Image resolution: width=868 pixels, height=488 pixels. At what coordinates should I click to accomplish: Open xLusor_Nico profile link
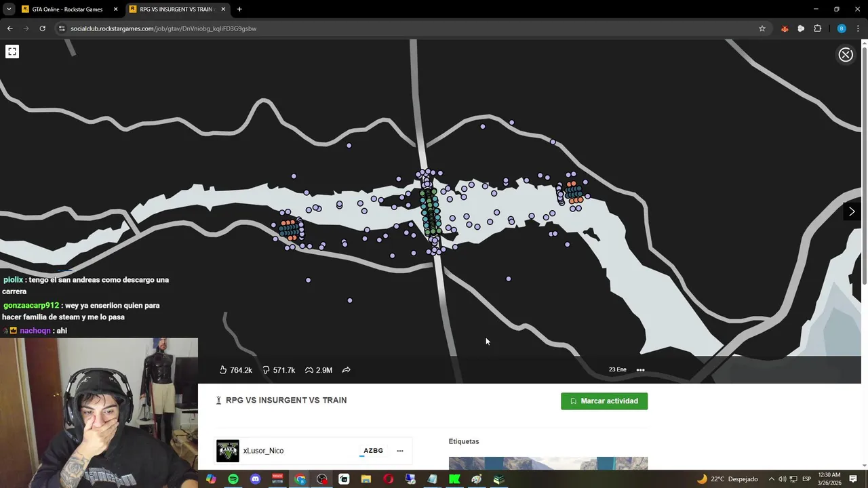point(263,451)
